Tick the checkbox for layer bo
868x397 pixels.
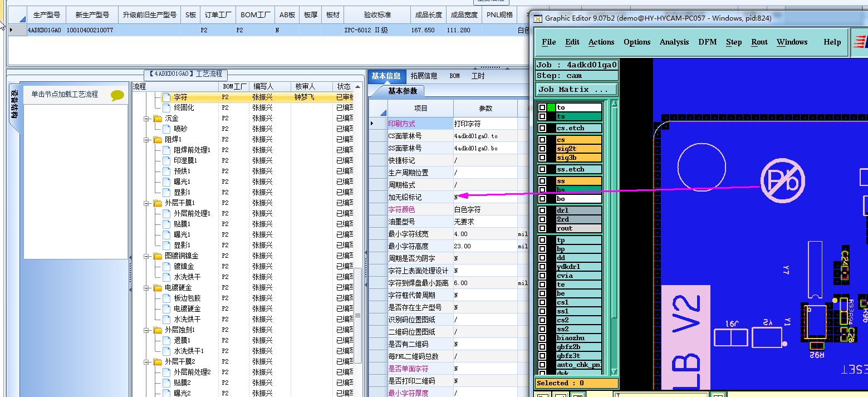[542, 199]
